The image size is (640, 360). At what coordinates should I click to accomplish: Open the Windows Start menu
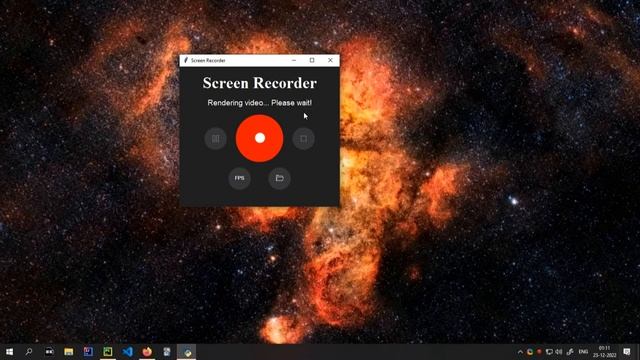tap(9, 351)
